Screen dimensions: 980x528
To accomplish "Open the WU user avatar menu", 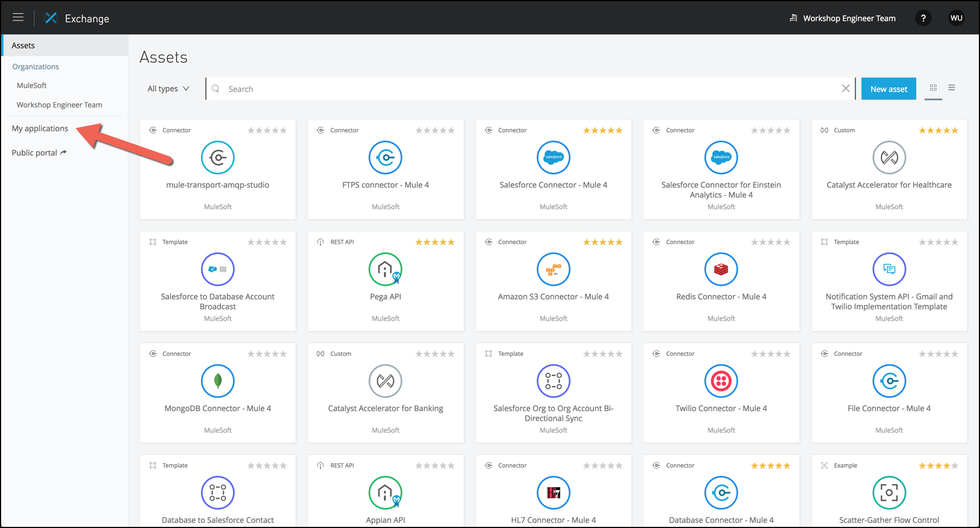I will (x=956, y=18).
